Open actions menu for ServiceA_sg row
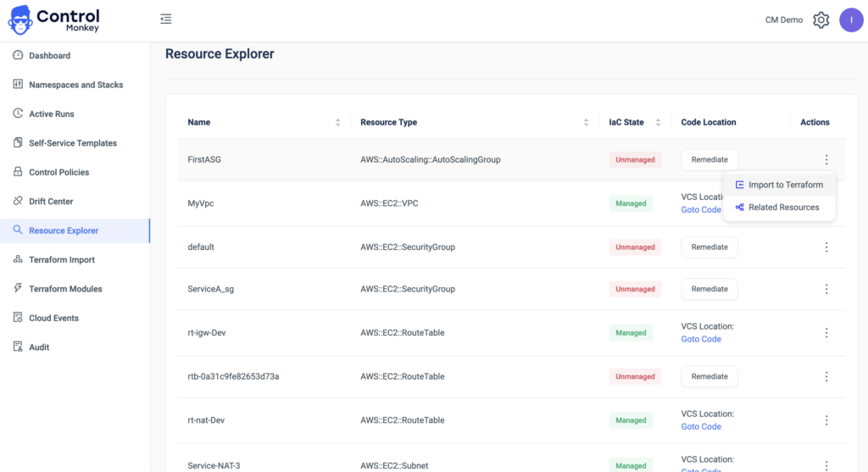This screenshot has width=868, height=472. [x=826, y=289]
